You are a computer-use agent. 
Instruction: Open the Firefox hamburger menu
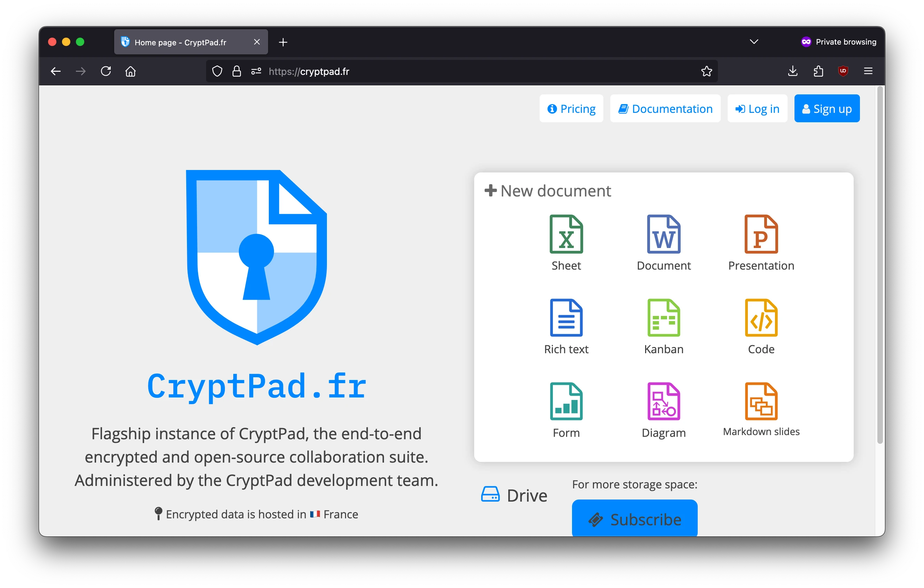(x=868, y=71)
